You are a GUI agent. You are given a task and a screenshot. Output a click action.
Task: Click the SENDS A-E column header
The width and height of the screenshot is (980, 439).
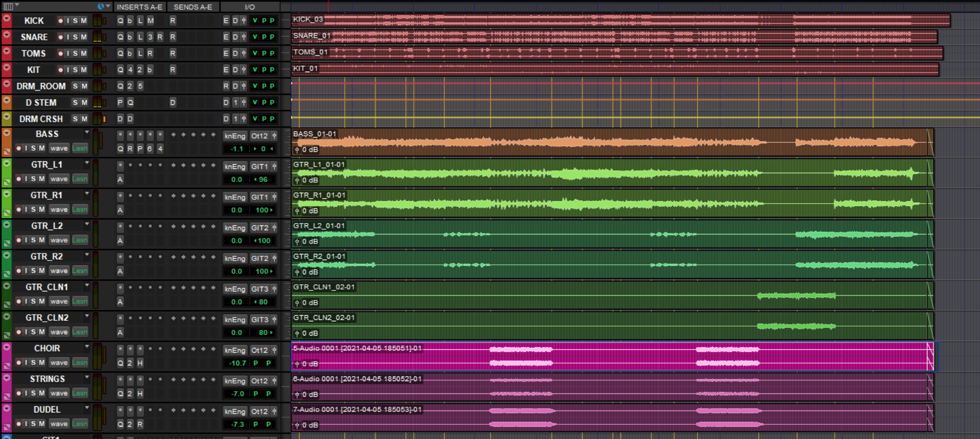(192, 7)
